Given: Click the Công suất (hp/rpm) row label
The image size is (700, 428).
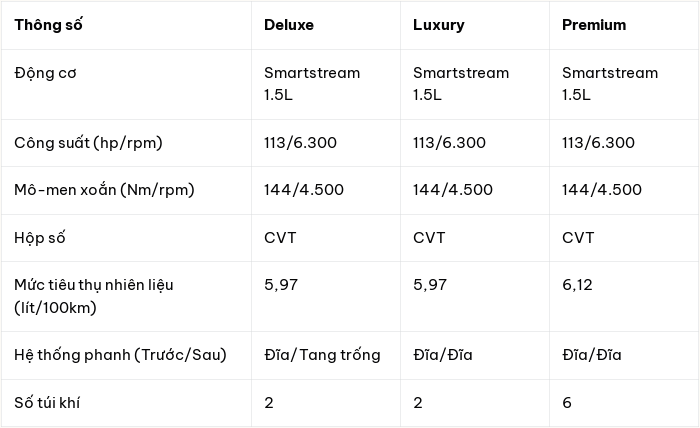Looking at the screenshot, I should click(x=88, y=143).
